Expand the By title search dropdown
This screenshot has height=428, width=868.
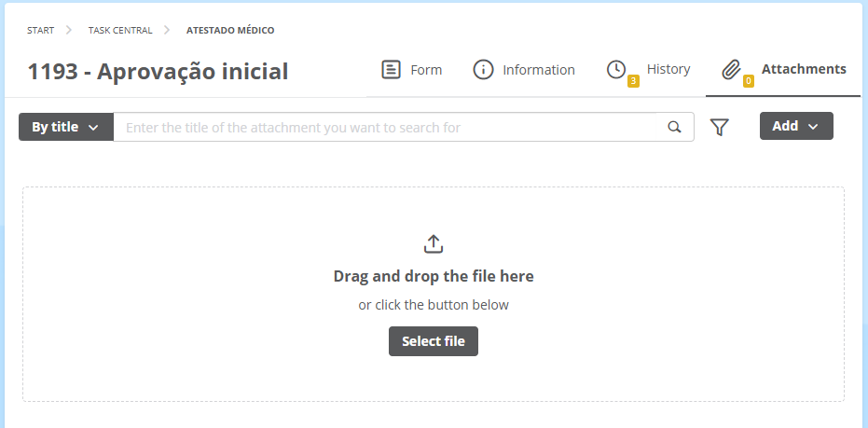click(66, 127)
